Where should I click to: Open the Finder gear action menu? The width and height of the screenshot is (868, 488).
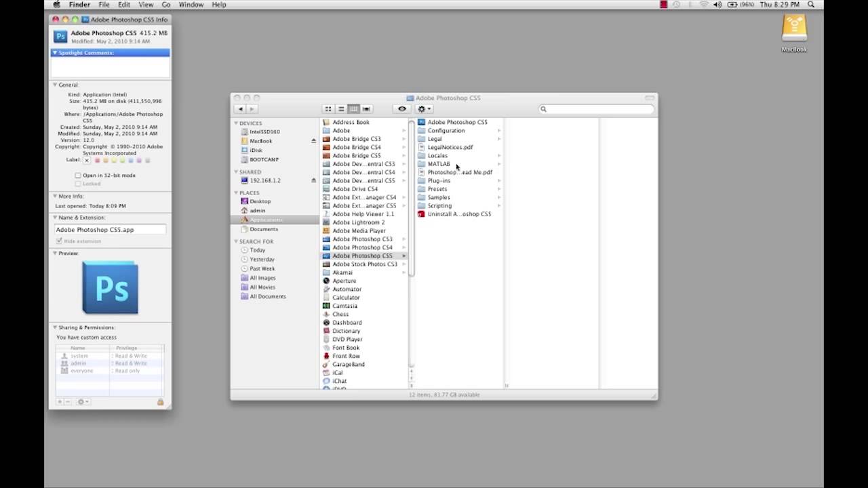pos(424,108)
